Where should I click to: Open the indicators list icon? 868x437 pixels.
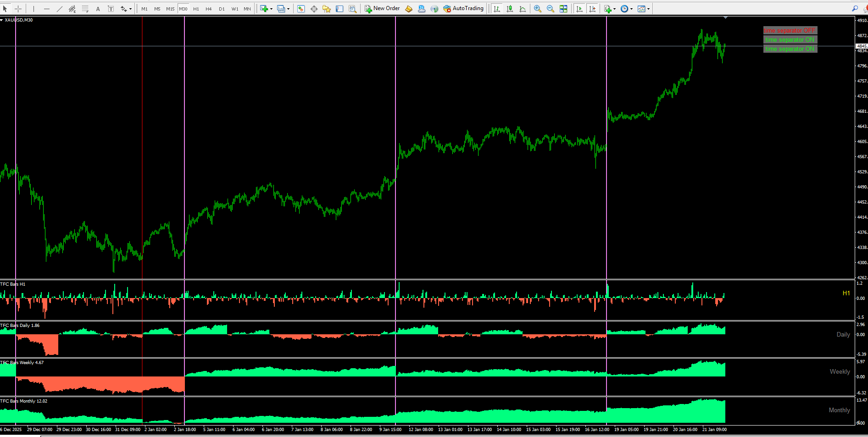[x=608, y=9]
